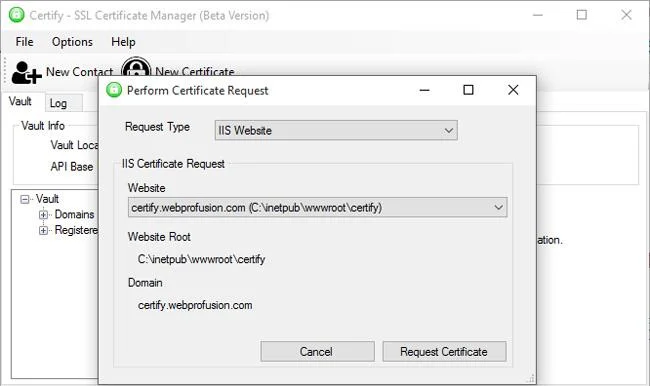The height and width of the screenshot is (386, 650).
Task: Open the Options menu
Action: [x=72, y=42]
